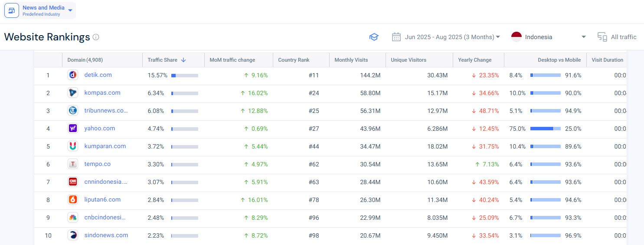Click the yahoo.com favicon

click(73, 129)
